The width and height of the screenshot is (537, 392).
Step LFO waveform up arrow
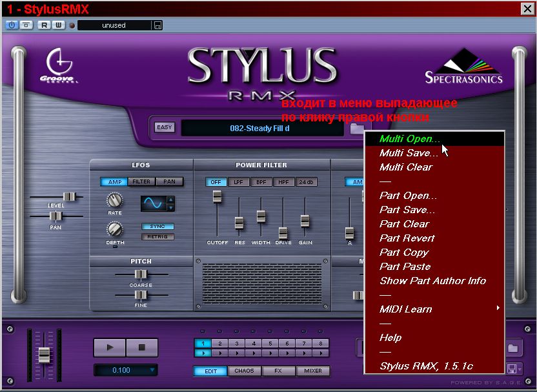(170, 200)
